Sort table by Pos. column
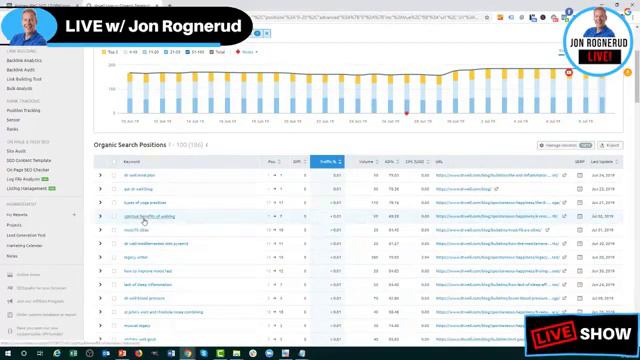640x360 pixels. point(274,162)
